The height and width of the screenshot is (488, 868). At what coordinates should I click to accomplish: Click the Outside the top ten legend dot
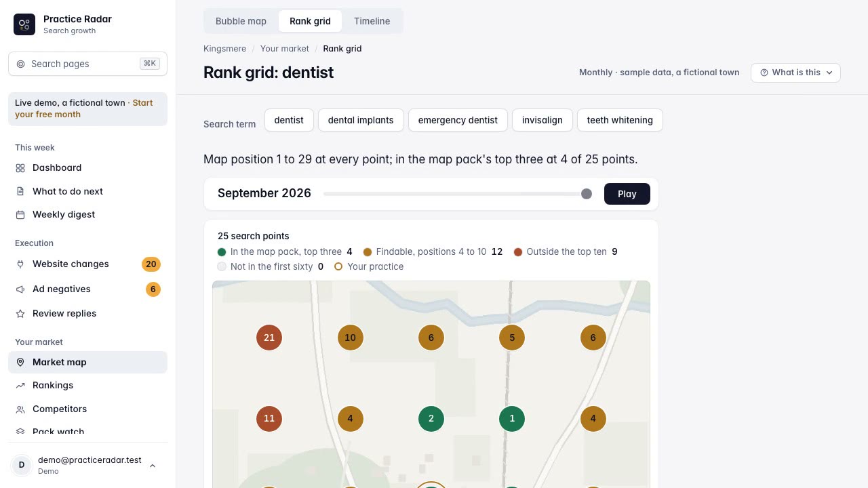(518, 252)
